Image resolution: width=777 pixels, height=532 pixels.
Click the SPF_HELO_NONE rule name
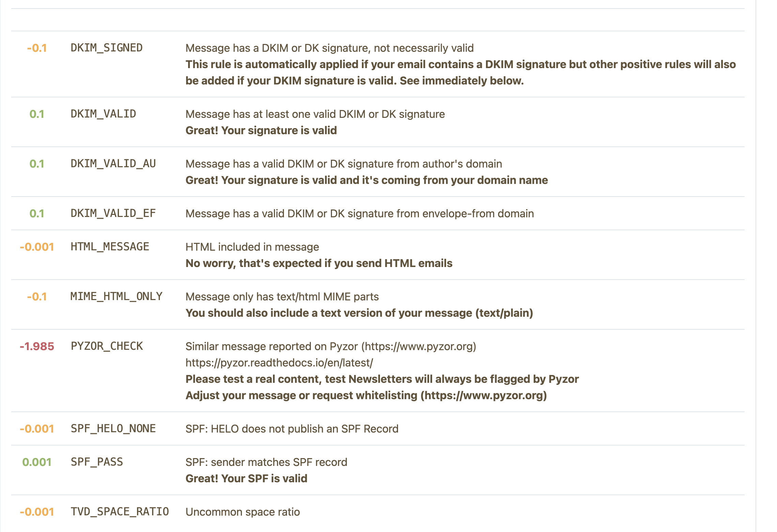pyautogui.click(x=113, y=429)
